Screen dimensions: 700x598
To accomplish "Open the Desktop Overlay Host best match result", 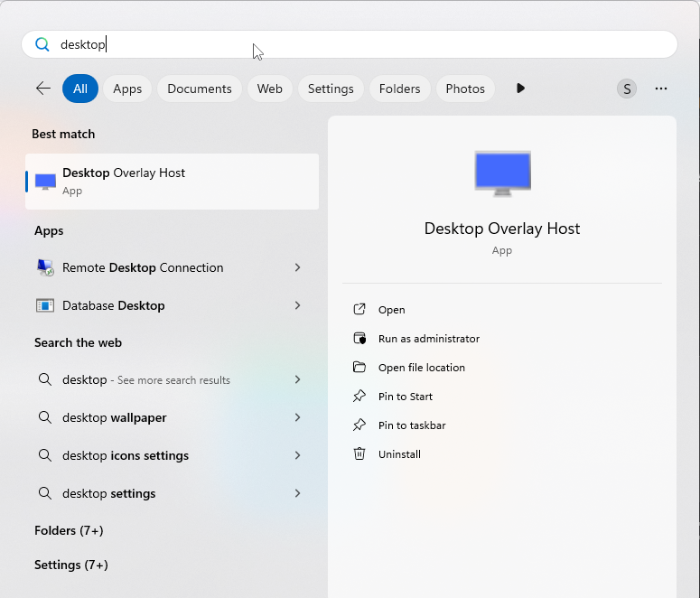I will point(172,182).
